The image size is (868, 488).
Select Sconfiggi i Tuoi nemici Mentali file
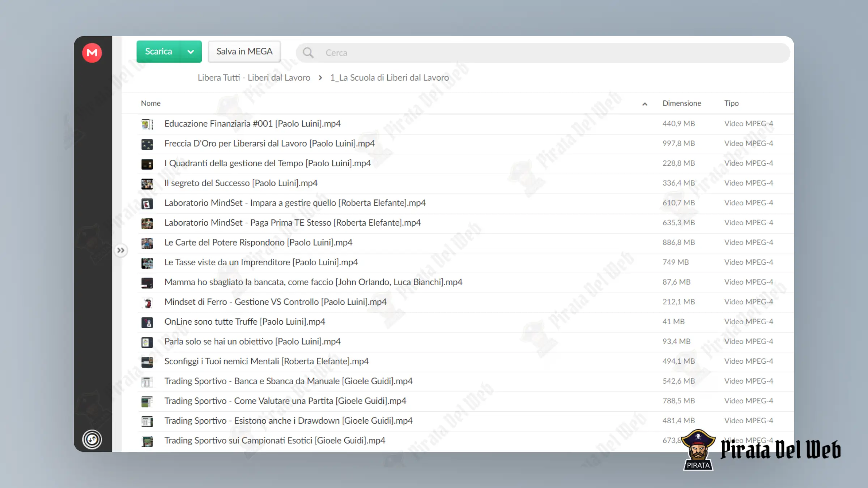point(267,361)
